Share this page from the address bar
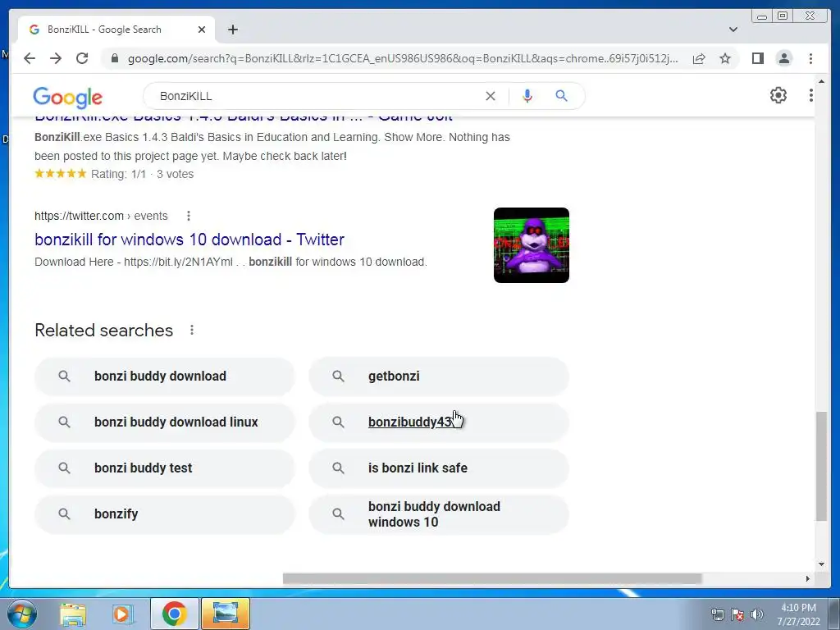Image resolution: width=840 pixels, height=630 pixels. click(699, 58)
